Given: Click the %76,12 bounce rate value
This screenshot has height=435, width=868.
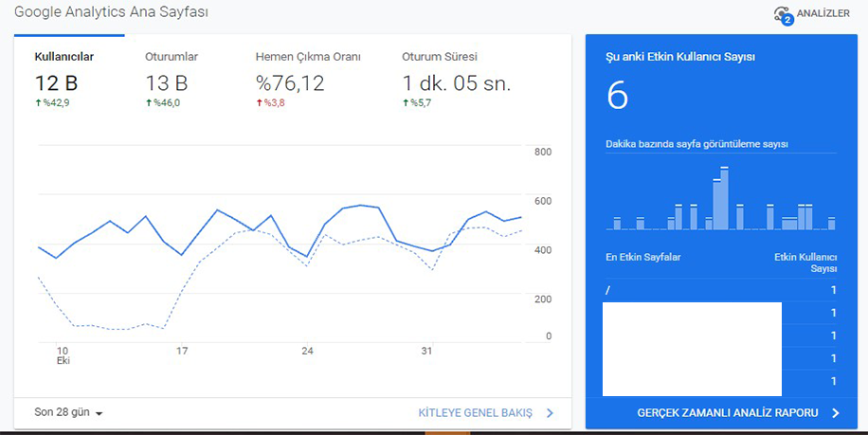Looking at the screenshot, I should [290, 83].
